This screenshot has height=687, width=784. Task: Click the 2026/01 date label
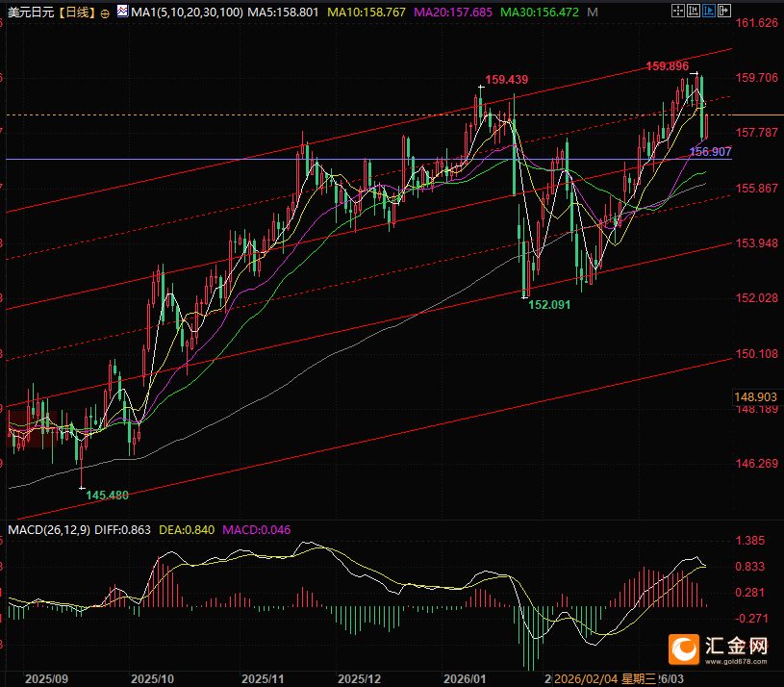(x=465, y=679)
